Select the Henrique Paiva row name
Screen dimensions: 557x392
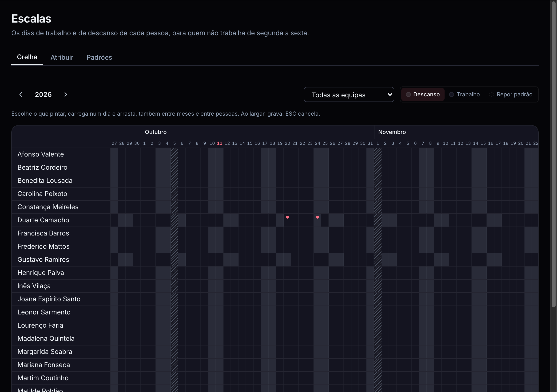click(41, 273)
